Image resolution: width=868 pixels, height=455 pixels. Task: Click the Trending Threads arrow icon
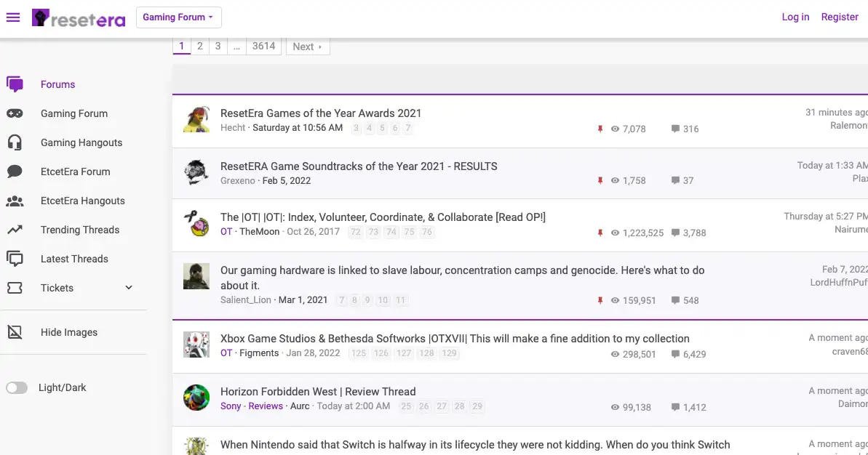[x=15, y=230]
